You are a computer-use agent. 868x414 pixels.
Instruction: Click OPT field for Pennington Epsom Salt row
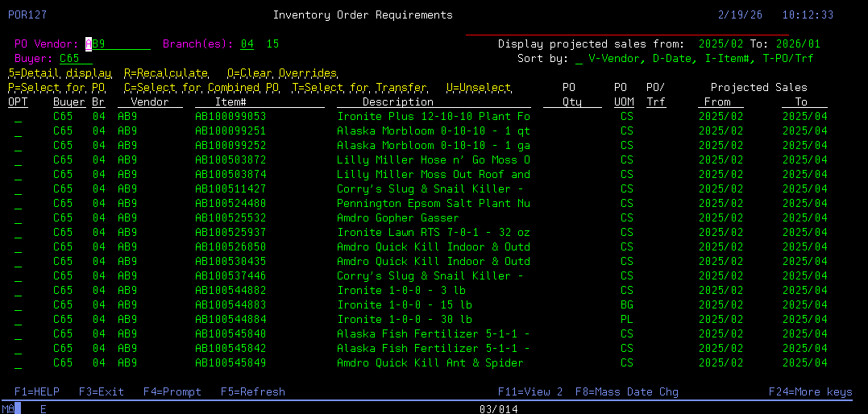pos(18,204)
